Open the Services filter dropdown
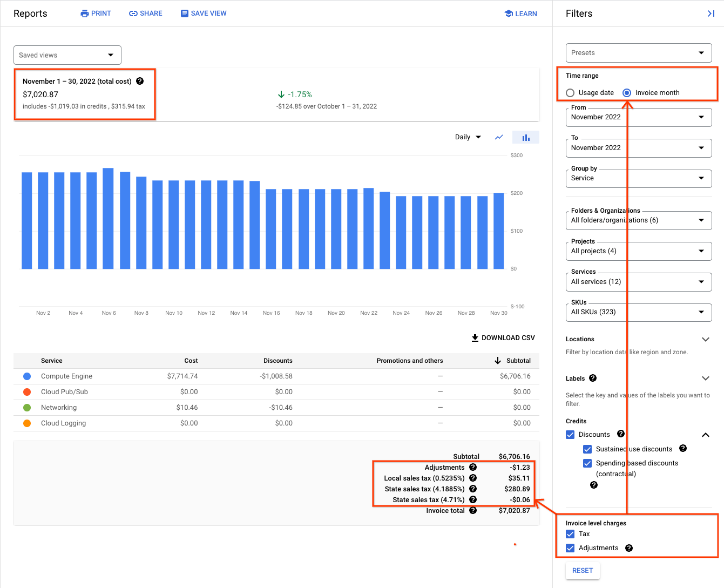Viewport: 724px width, 588px height. 639,281
